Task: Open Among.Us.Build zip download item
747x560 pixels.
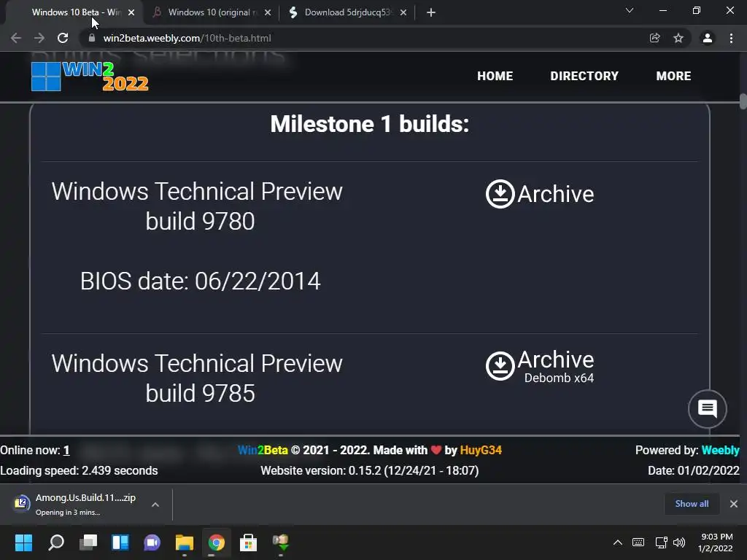Action: click(76, 505)
